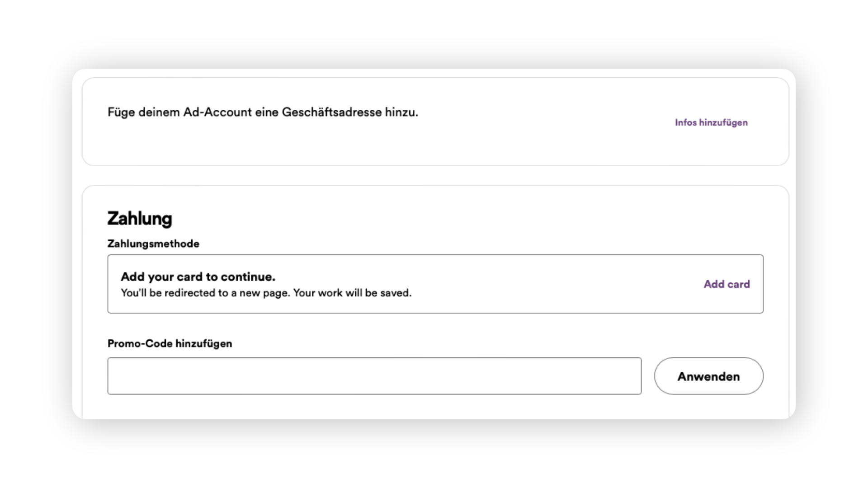Click the word 'Geschäftsadresse' in the top card
The image size is (868, 488).
(x=332, y=112)
